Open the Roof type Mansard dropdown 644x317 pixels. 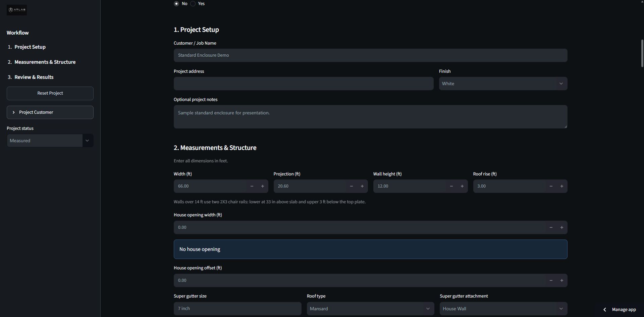click(370, 309)
